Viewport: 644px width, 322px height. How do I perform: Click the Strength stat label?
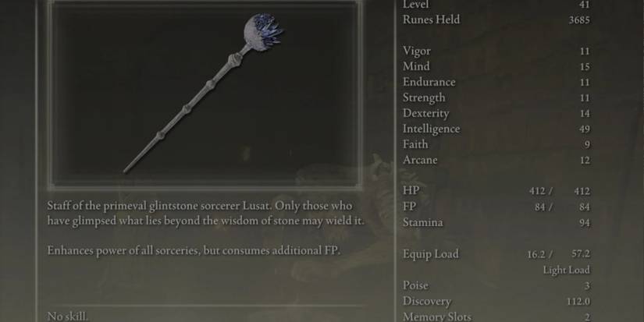tap(424, 97)
